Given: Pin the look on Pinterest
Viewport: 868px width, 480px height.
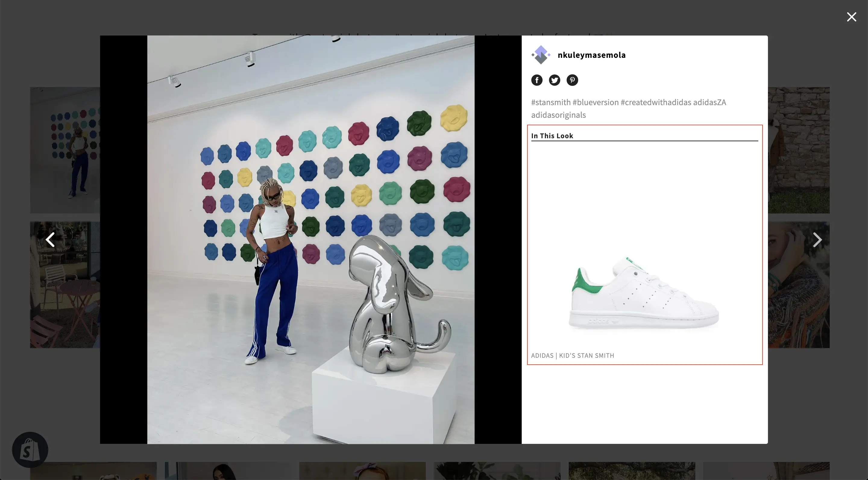Looking at the screenshot, I should (x=572, y=80).
